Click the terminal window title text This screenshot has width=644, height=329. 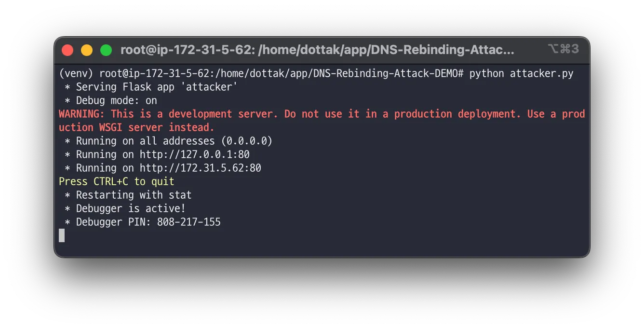coord(317,50)
